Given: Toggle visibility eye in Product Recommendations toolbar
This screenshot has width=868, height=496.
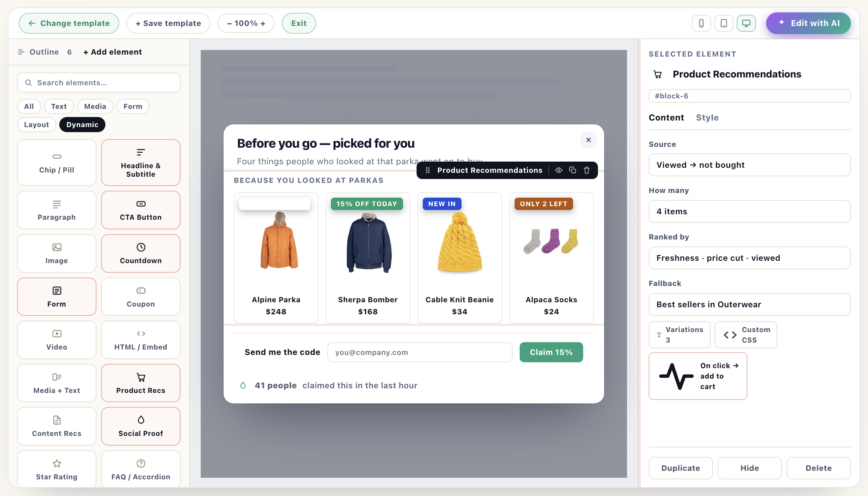Looking at the screenshot, I should 558,170.
